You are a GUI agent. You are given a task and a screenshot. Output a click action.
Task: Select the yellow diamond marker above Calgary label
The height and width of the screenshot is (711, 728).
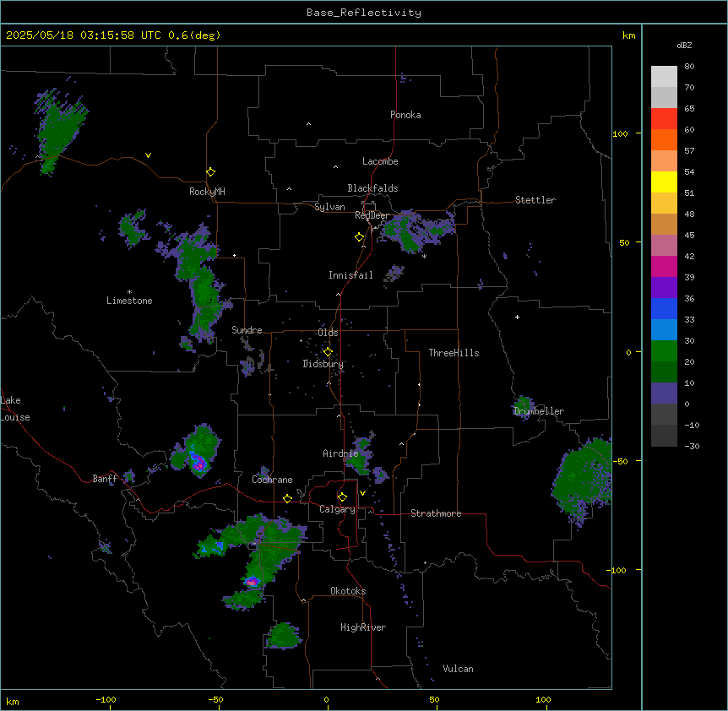[x=342, y=497]
